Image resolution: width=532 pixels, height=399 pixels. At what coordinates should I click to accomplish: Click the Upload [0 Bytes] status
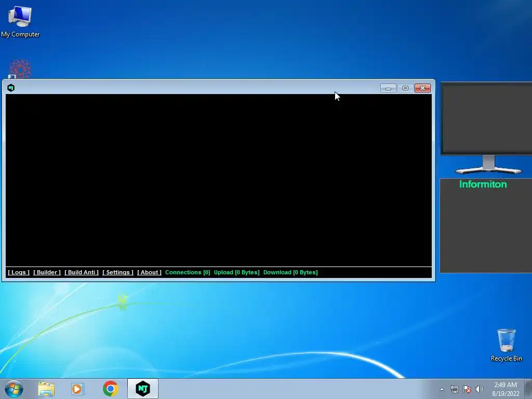point(236,272)
